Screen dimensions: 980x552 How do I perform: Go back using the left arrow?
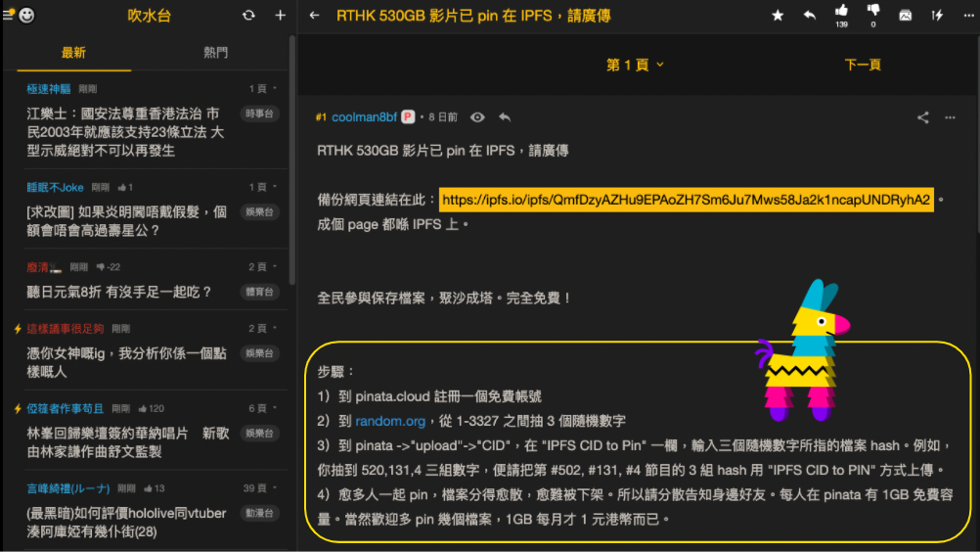(x=314, y=15)
